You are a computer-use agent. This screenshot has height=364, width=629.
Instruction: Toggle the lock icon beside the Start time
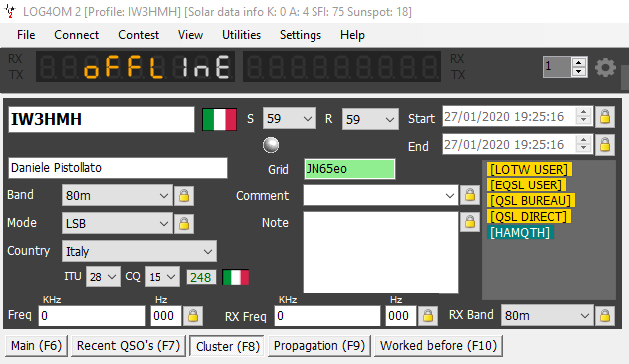[605, 117]
